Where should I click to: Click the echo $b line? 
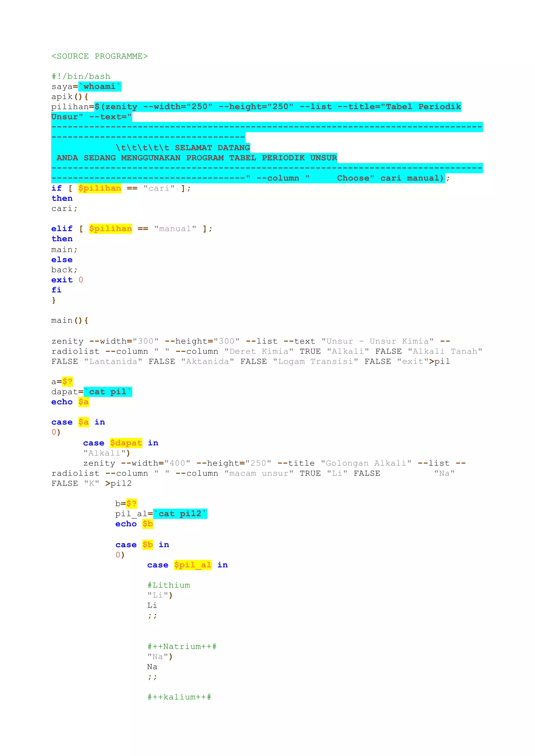[134, 524]
